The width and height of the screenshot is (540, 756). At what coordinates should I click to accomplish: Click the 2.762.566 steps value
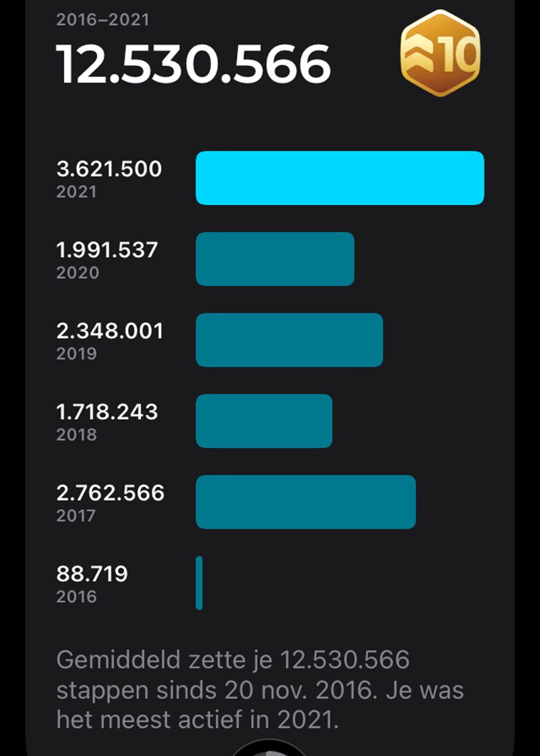110,493
